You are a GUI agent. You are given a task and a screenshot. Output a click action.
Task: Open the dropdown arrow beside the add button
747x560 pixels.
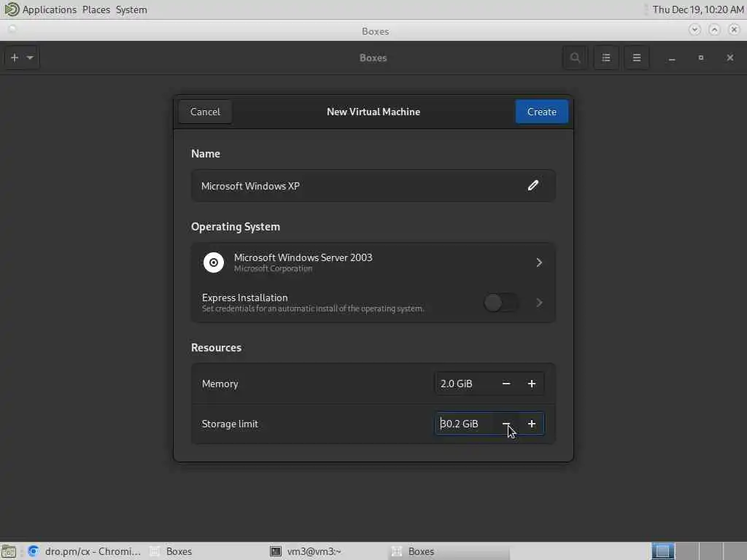click(30, 58)
